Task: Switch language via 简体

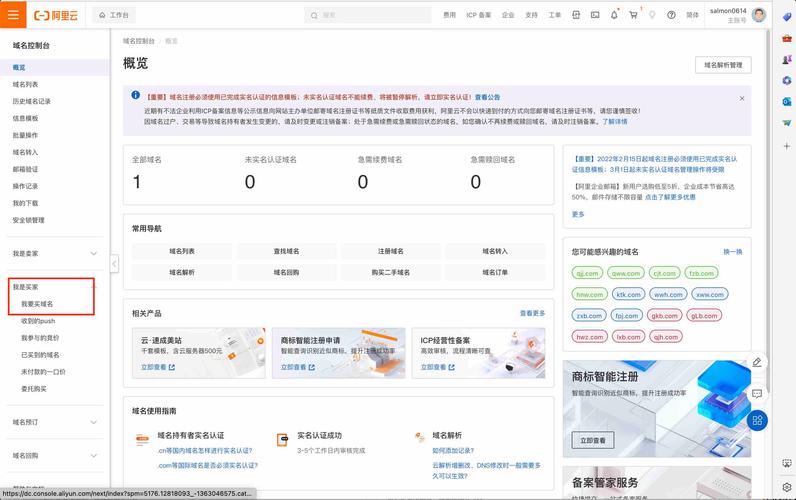Action: pos(692,15)
